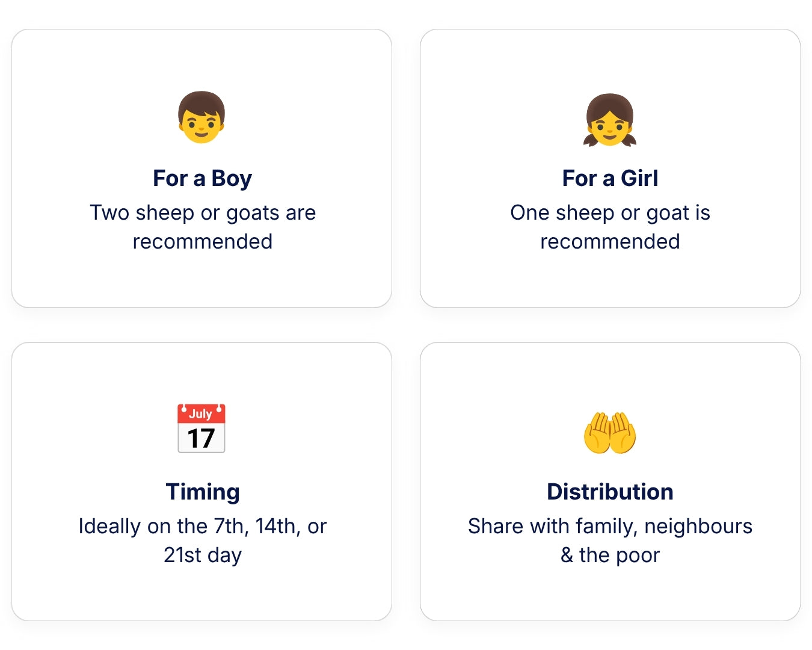This screenshot has height=650, width=812.
Task: Click the number 17 on calendar icon
Action: (x=201, y=439)
